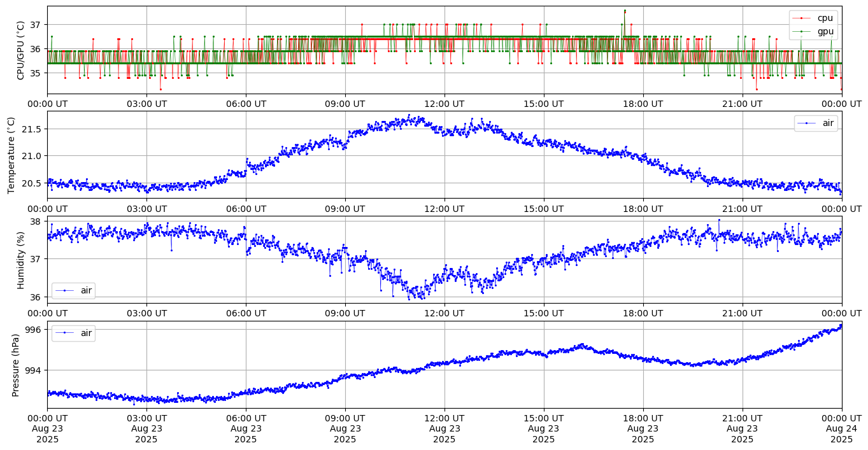Click '18:00 UT' under the Humidity plot
868x450 pixels.
point(643,313)
